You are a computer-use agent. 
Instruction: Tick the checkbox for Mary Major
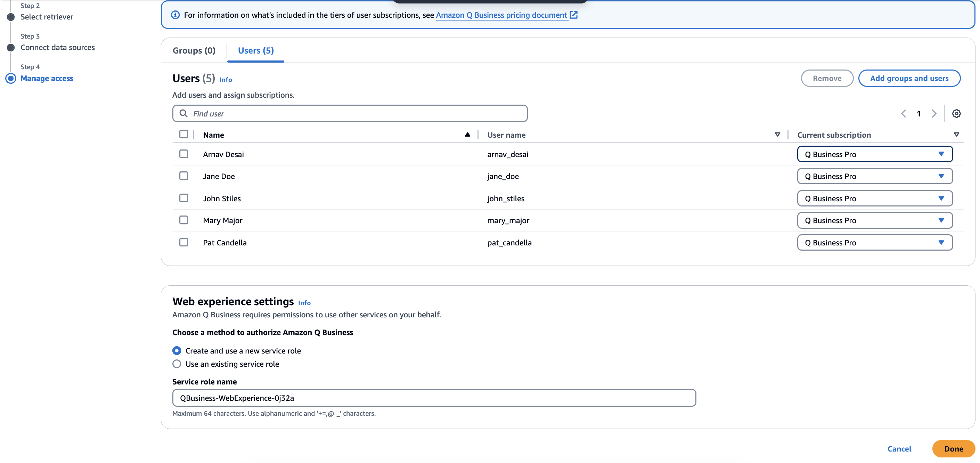[x=183, y=220]
